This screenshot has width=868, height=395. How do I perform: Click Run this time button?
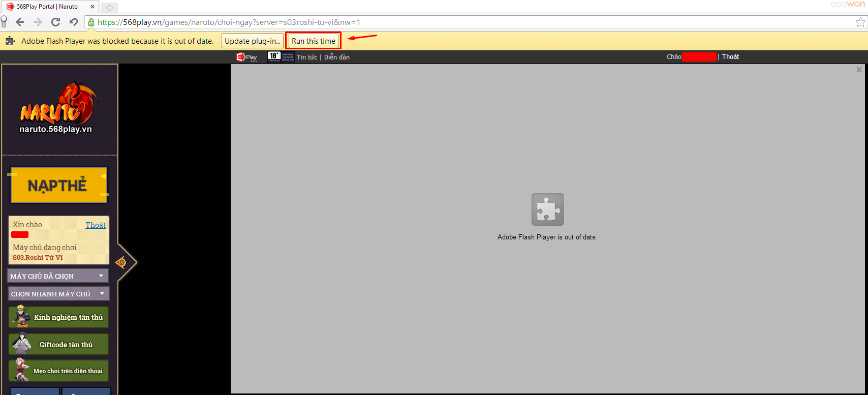pyautogui.click(x=314, y=41)
